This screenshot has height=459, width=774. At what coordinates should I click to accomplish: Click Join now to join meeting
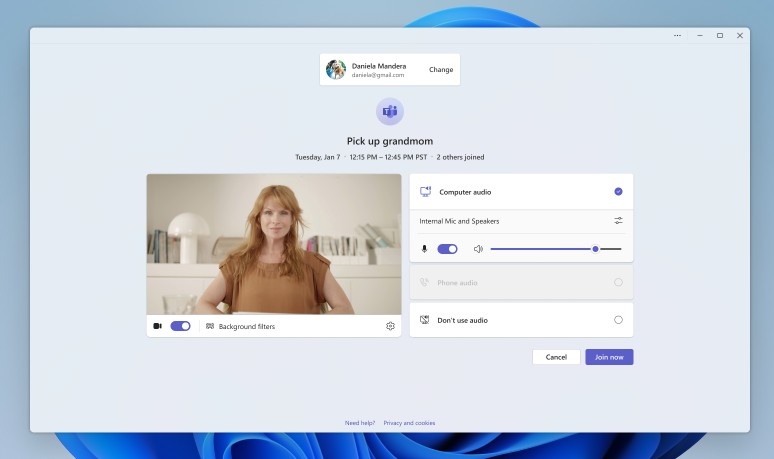[609, 357]
